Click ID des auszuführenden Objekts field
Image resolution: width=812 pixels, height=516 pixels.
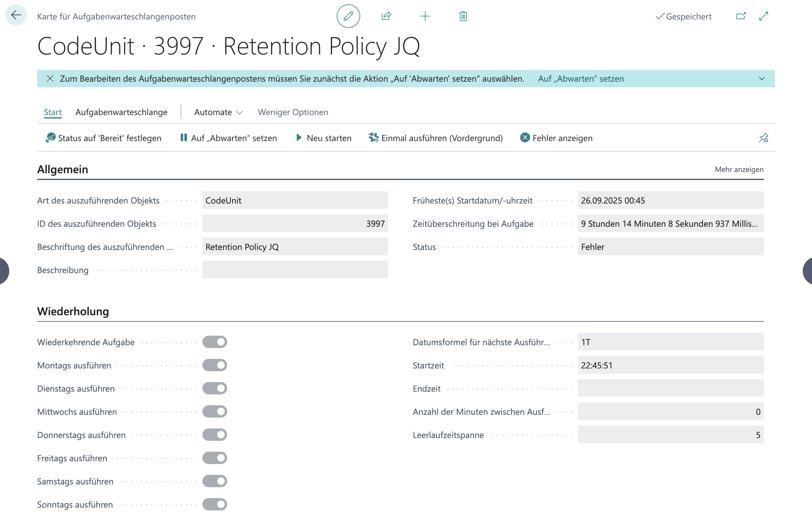(x=295, y=223)
